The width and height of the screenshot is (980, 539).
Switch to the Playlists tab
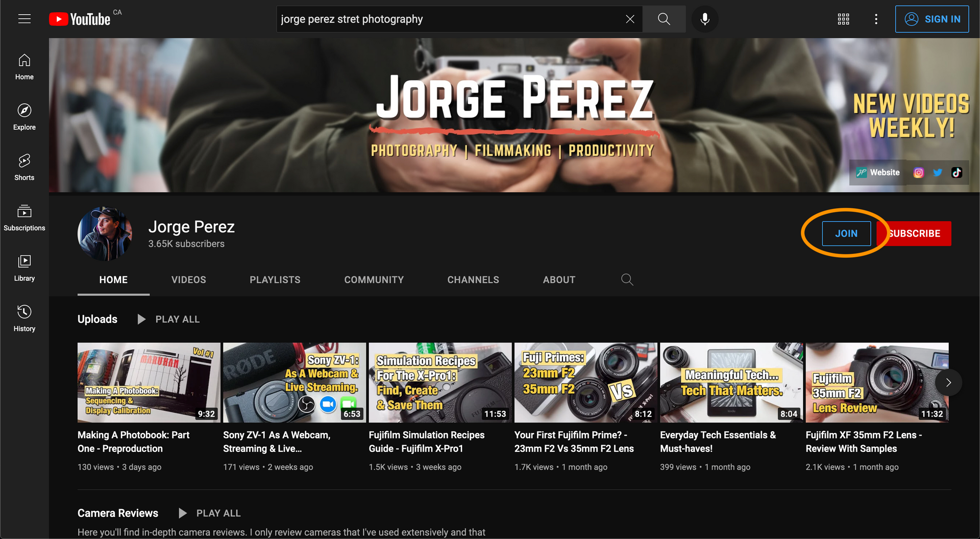point(275,280)
